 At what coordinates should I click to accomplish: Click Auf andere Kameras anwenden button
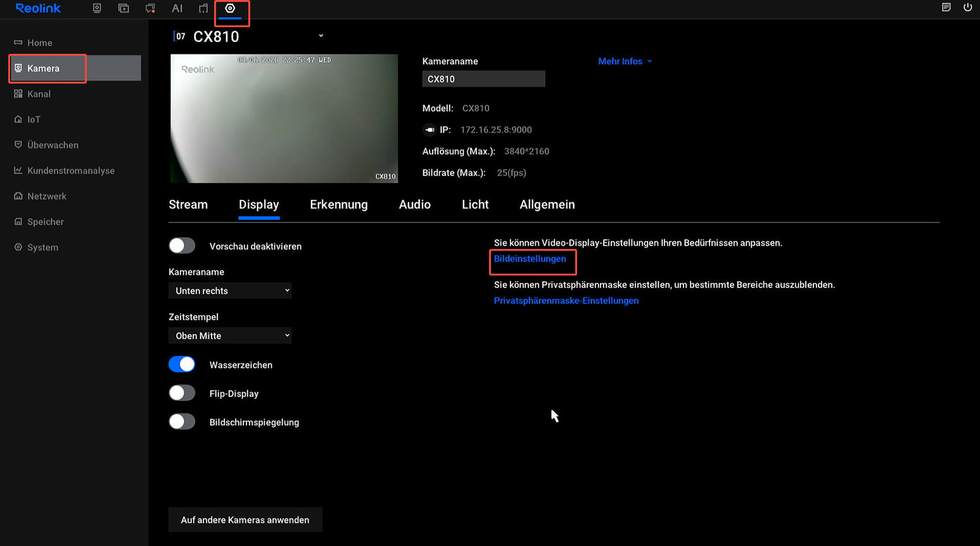tap(245, 520)
